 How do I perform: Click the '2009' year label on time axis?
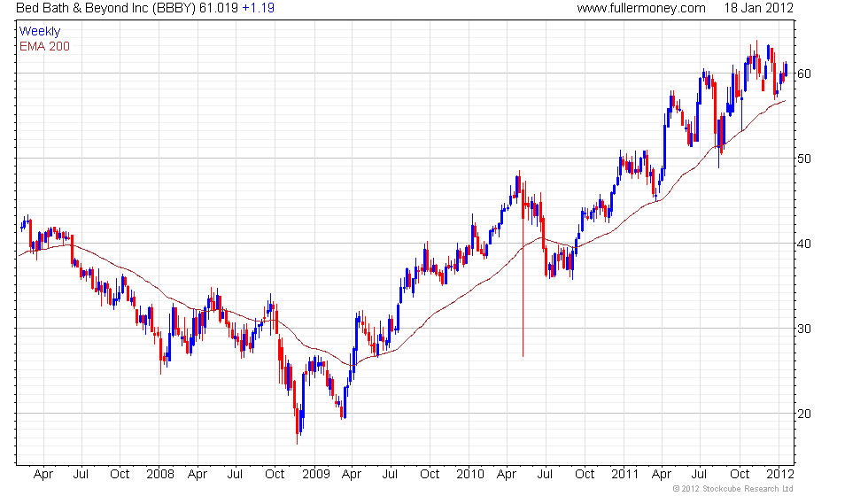click(x=315, y=475)
